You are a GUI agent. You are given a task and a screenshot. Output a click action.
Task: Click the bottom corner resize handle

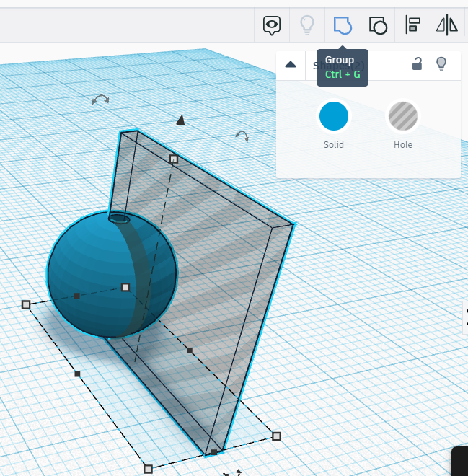(x=148, y=469)
